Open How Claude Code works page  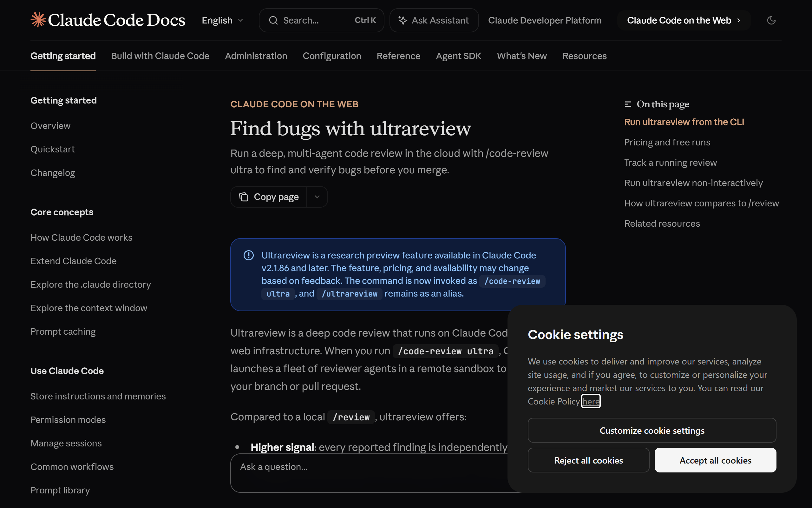tap(81, 237)
